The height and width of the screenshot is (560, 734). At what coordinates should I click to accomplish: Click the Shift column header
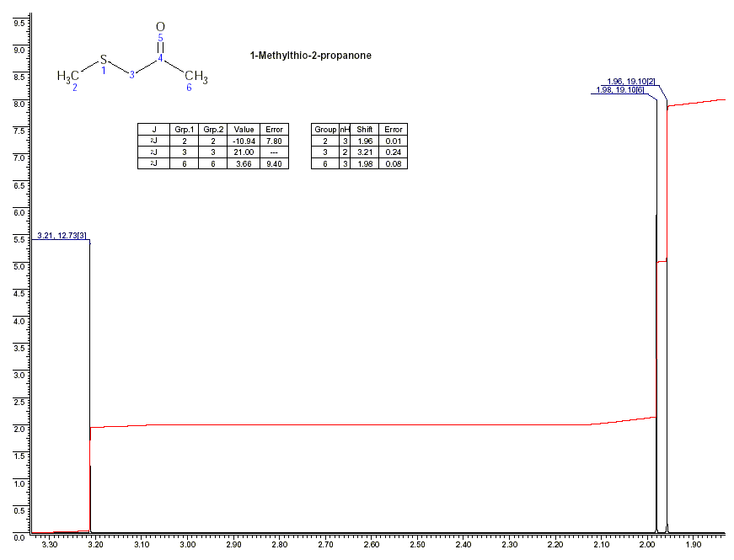[365, 130]
